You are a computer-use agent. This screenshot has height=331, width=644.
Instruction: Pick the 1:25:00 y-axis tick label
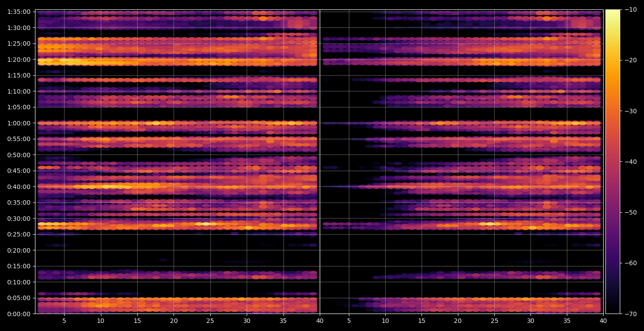pyautogui.click(x=19, y=43)
